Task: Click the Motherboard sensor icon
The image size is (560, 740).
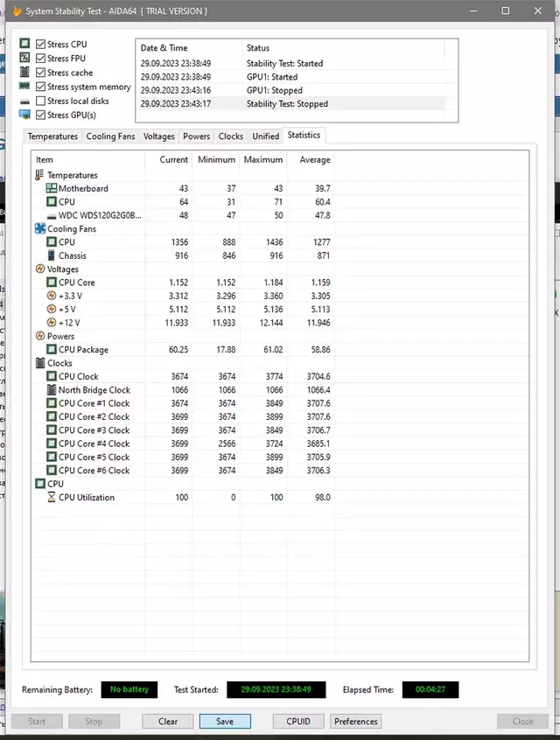Action: click(51, 188)
